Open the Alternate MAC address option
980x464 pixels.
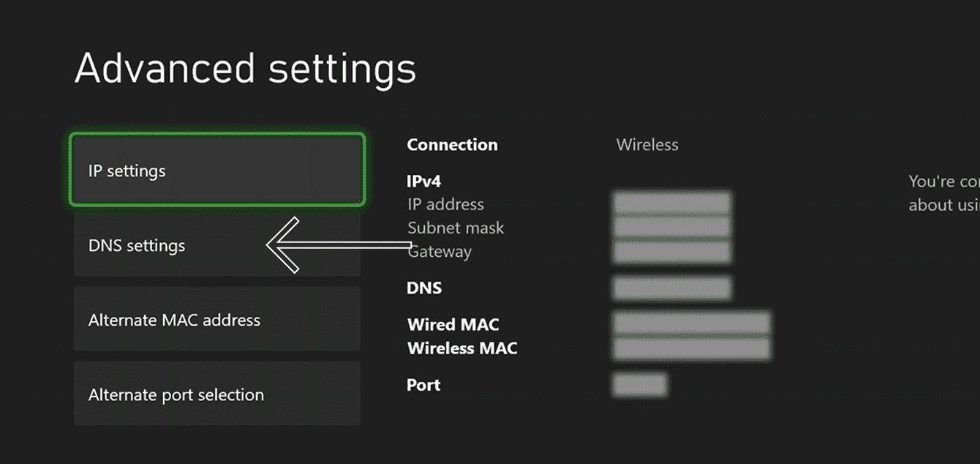(216, 319)
